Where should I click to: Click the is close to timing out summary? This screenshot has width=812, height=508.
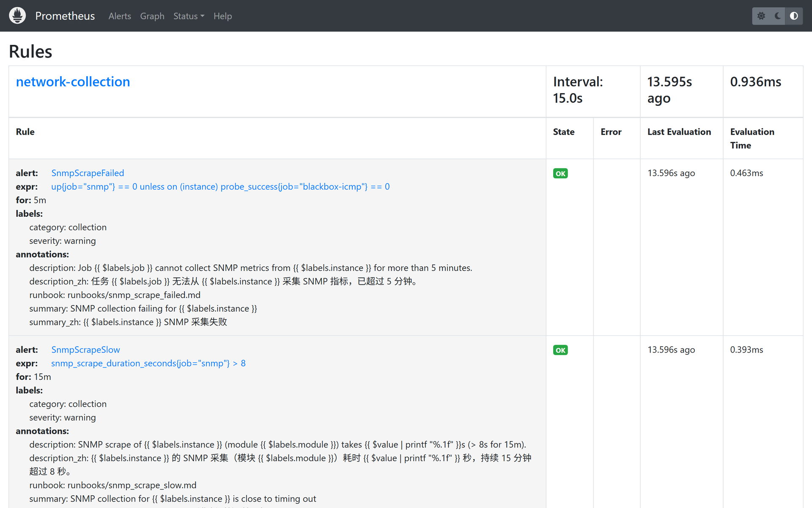[173, 499]
